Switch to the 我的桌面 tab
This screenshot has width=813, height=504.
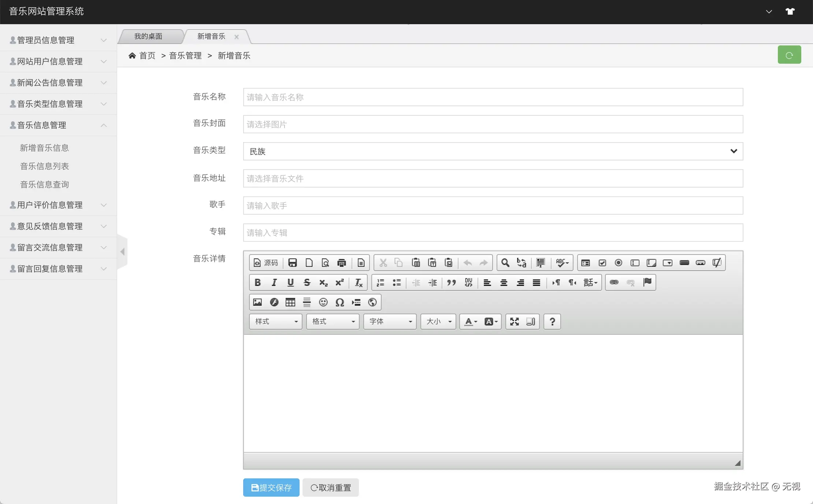pos(148,36)
